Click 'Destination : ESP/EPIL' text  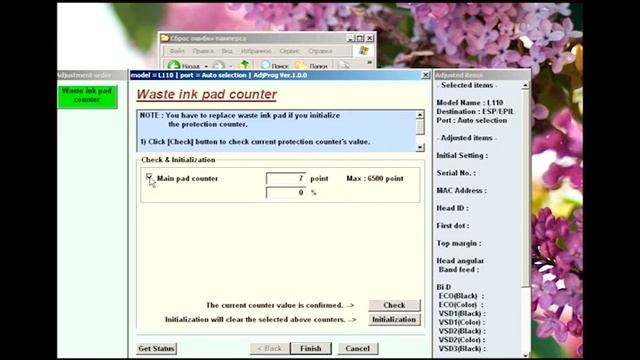[x=475, y=111]
